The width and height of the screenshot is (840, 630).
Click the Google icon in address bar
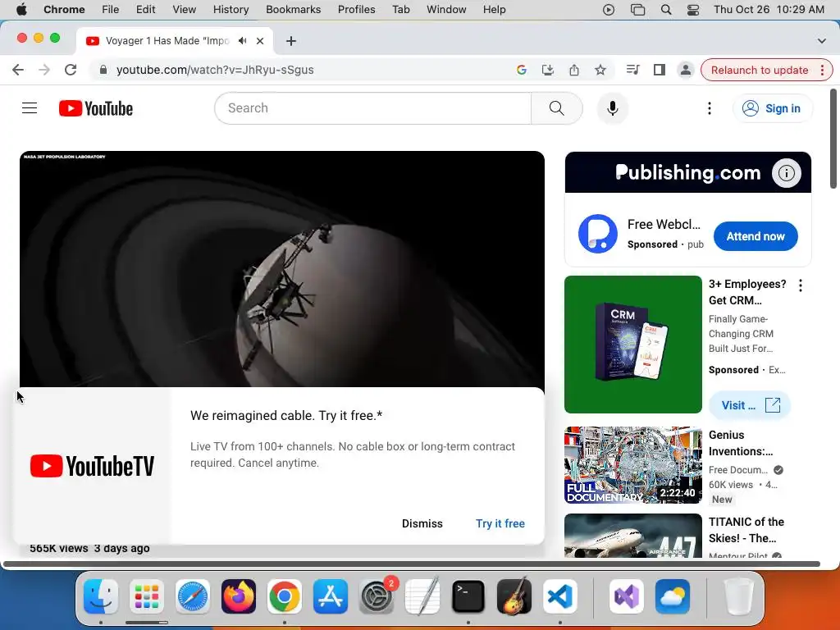click(521, 70)
